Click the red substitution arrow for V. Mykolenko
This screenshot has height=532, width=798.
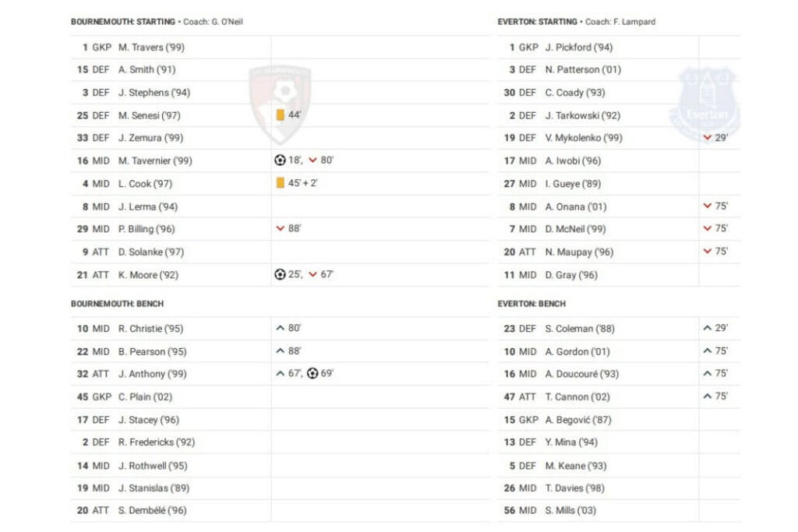pyautogui.click(x=708, y=138)
